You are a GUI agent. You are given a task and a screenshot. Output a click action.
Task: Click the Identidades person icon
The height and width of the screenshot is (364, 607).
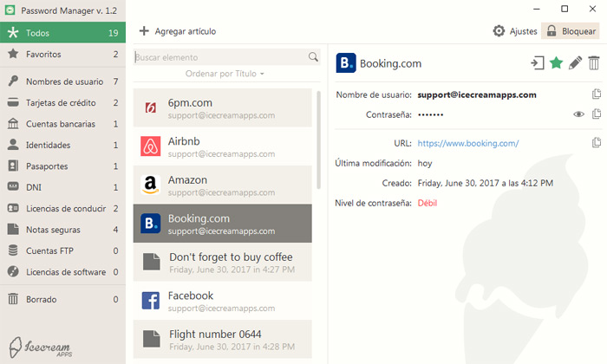pos(13,144)
